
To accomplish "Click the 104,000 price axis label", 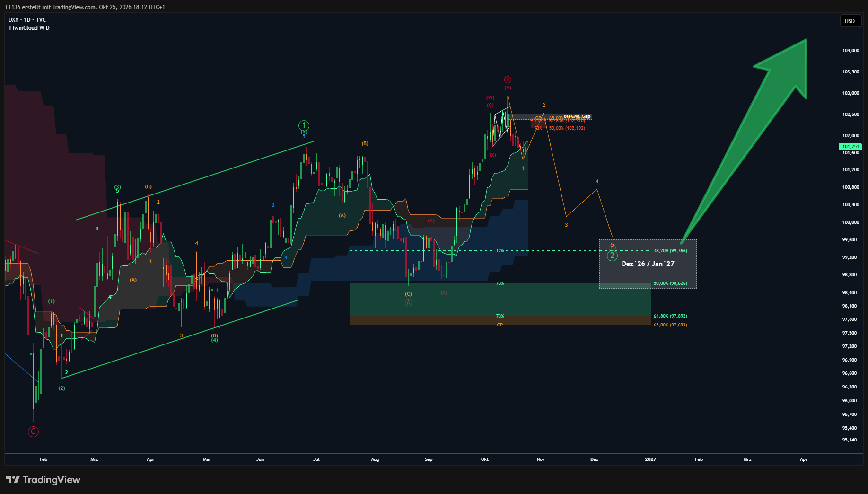I will tap(850, 51).
